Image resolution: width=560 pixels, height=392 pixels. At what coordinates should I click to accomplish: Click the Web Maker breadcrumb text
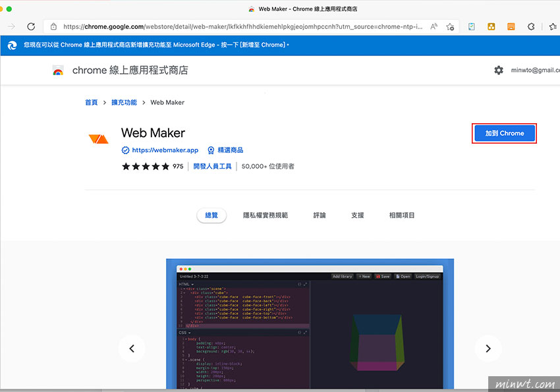pyautogui.click(x=167, y=103)
